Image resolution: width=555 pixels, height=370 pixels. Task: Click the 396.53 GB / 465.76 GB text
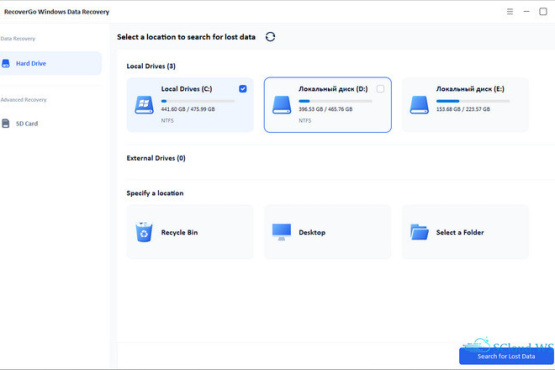point(326,109)
